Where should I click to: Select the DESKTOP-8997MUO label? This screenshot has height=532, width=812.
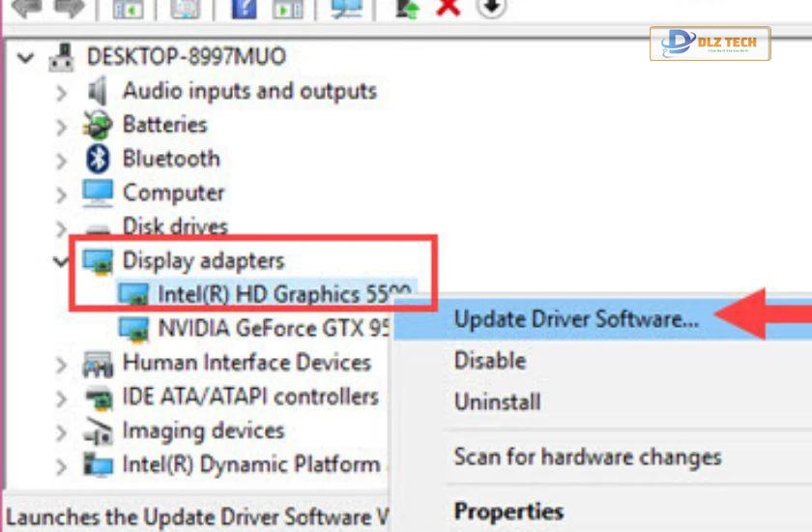(x=187, y=56)
